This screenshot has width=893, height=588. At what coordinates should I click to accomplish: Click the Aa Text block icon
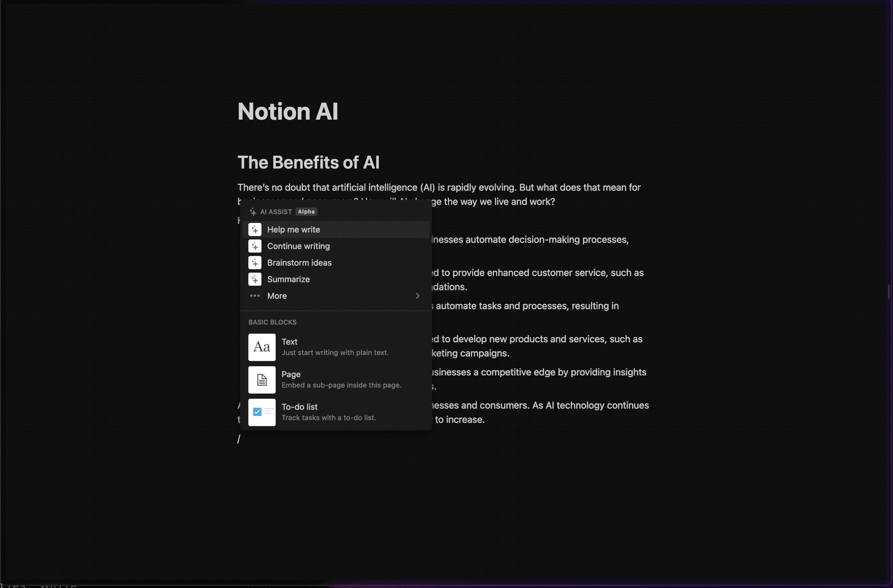(x=262, y=347)
